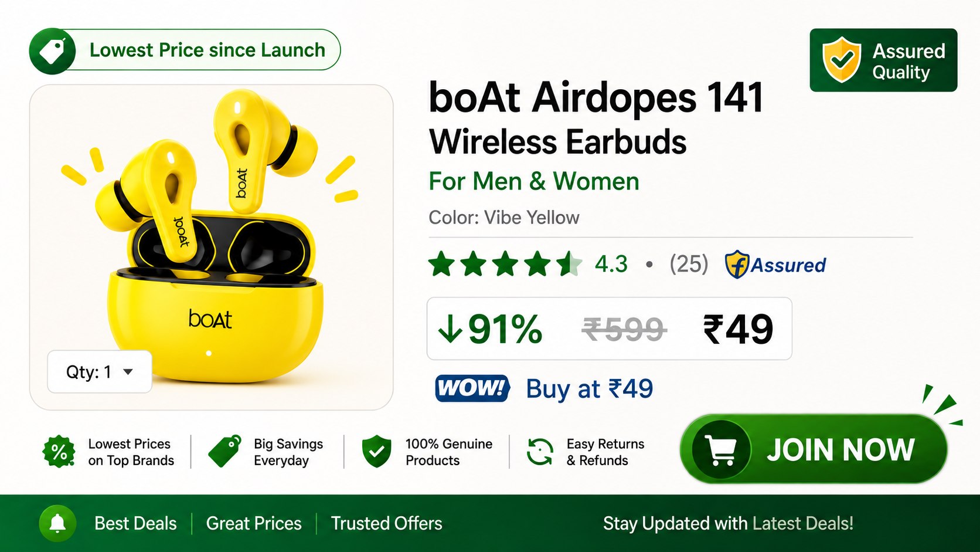Image resolution: width=980 pixels, height=552 pixels.
Task: Click the Easy Returns refresh arrows icon
Action: 540,452
